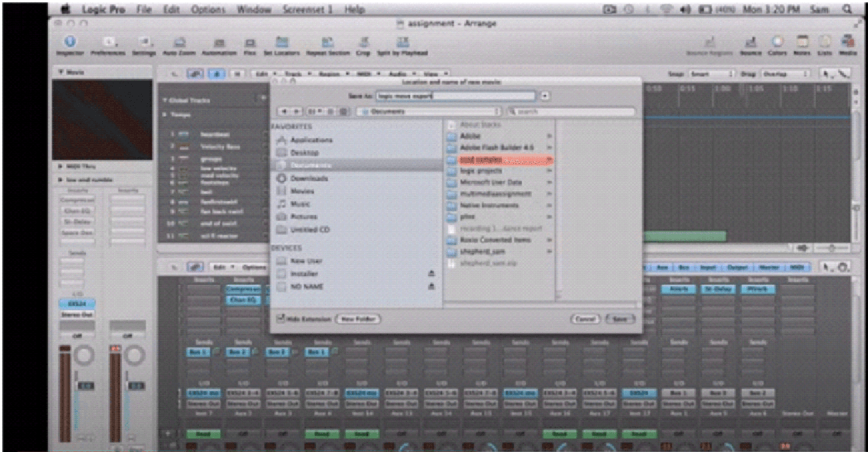Click the Save button
The height and width of the screenshot is (452, 868).
(619, 319)
